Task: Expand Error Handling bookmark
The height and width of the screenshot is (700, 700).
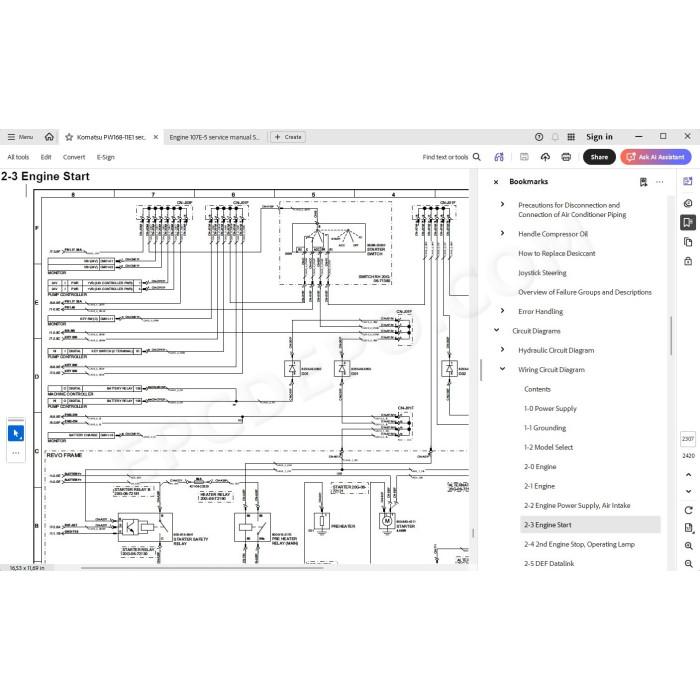Action: pyautogui.click(x=502, y=311)
